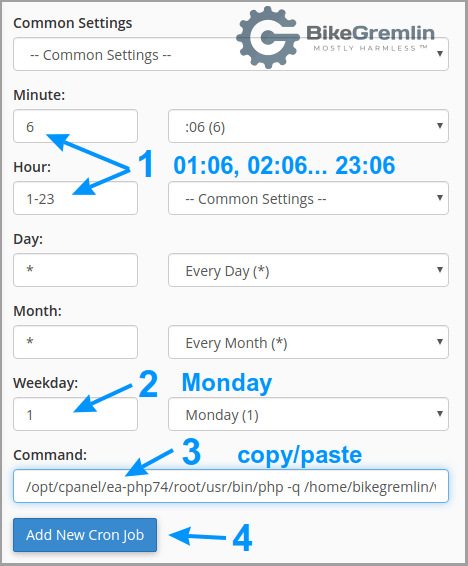Click the Day input field
This screenshot has width=468, height=566.
pyautogui.click(x=75, y=270)
